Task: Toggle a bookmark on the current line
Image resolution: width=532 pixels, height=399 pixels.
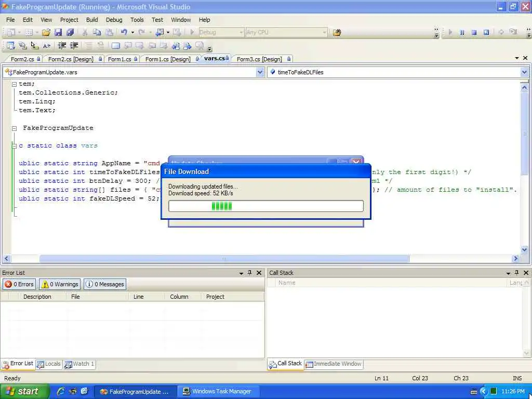Action: coord(116,46)
